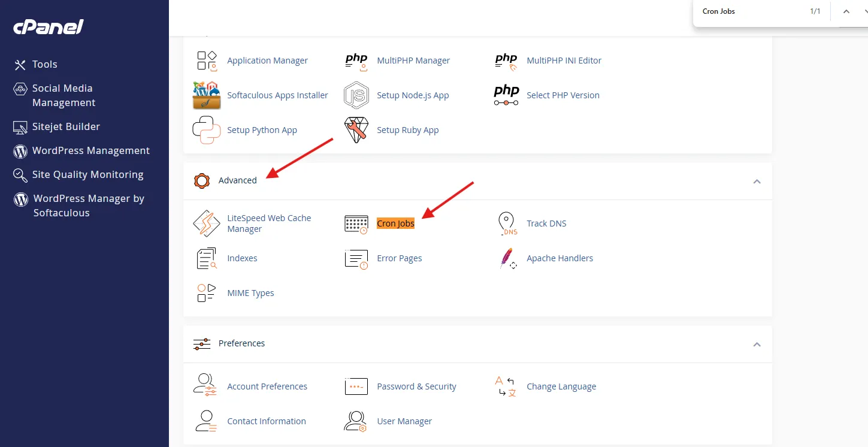Click the Preferences section sliders icon

click(202, 343)
